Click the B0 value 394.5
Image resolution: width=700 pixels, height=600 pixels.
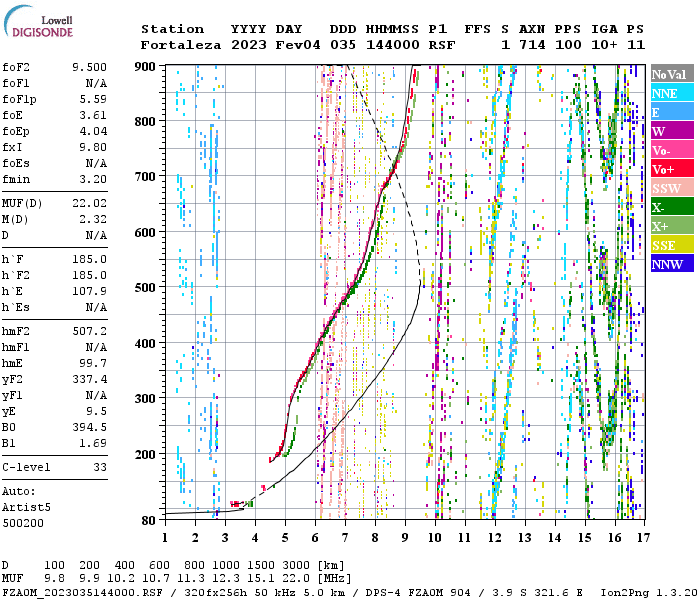(89, 428)
